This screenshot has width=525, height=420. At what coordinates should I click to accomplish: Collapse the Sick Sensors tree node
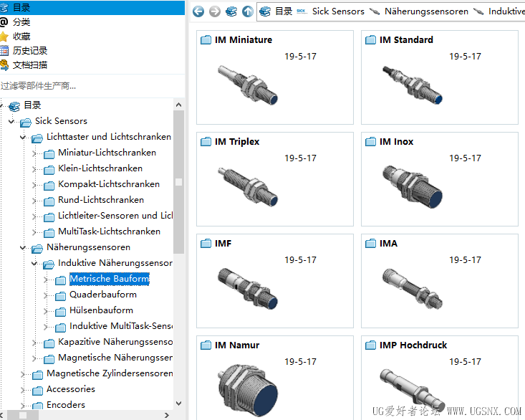click(11, 121)
